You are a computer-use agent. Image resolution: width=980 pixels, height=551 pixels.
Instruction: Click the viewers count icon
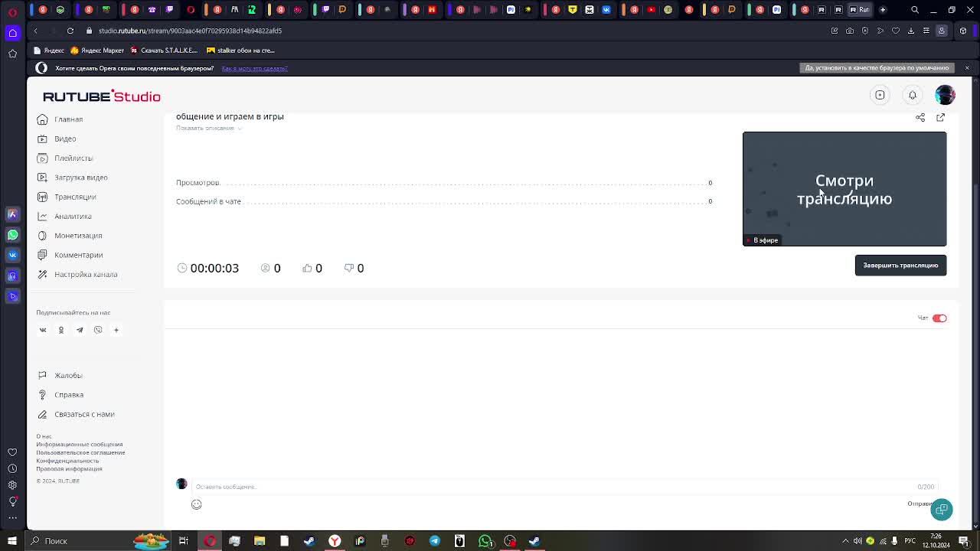point(266,268)
